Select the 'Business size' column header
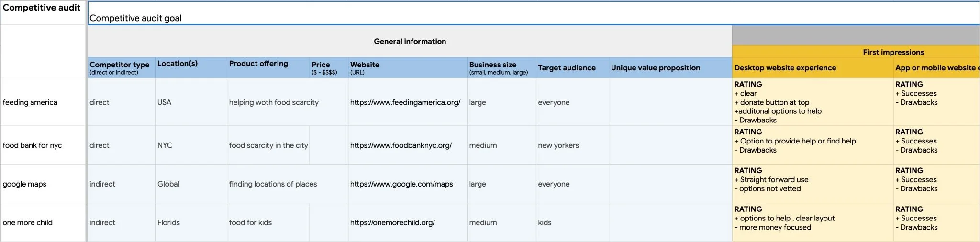Image resolution: width=980 pixels, height=242 pixels. pos(501,68)
